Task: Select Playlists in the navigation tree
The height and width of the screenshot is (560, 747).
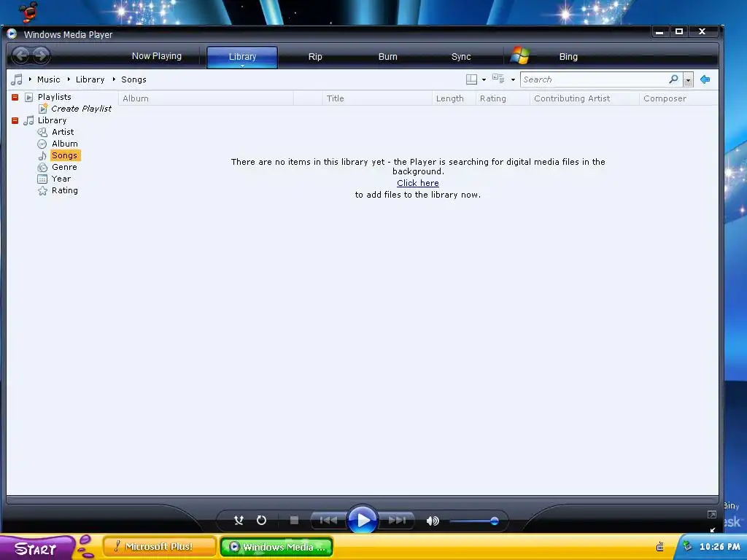Action: [54, 97]
